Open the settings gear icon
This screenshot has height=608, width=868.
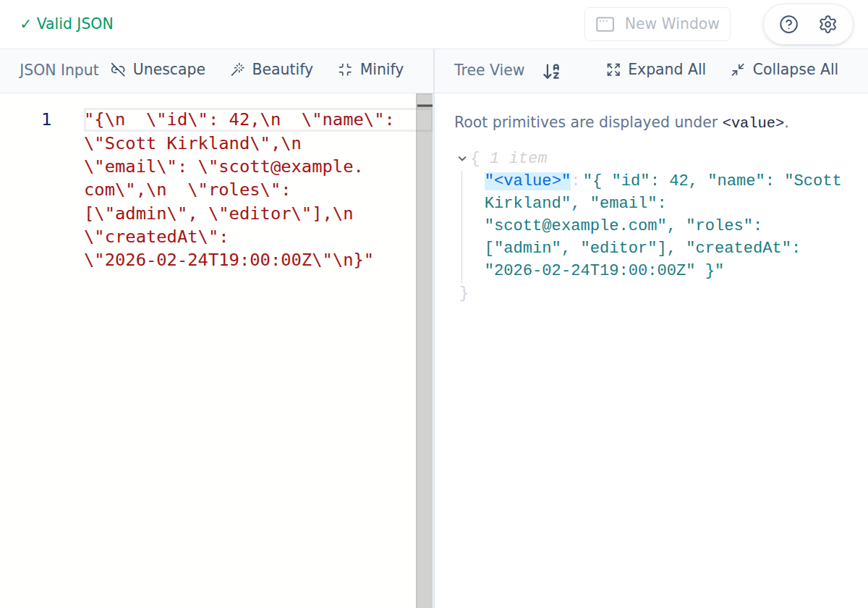point(827,24)
